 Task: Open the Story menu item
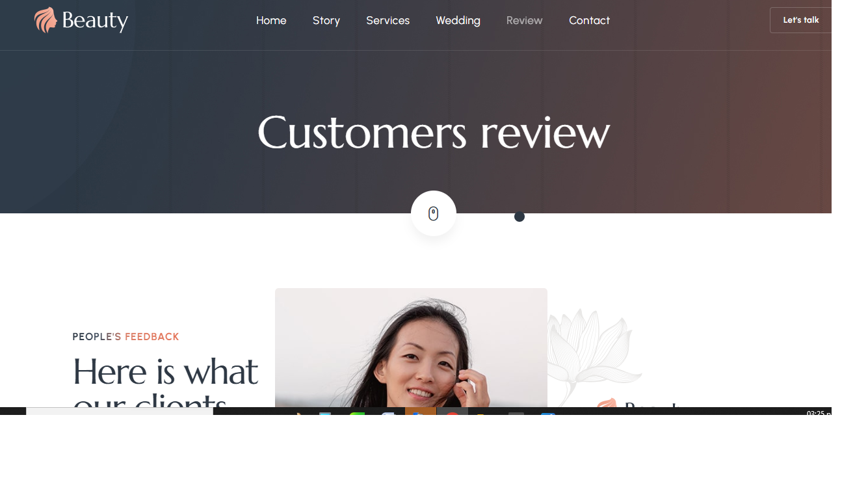click(326, 20)
